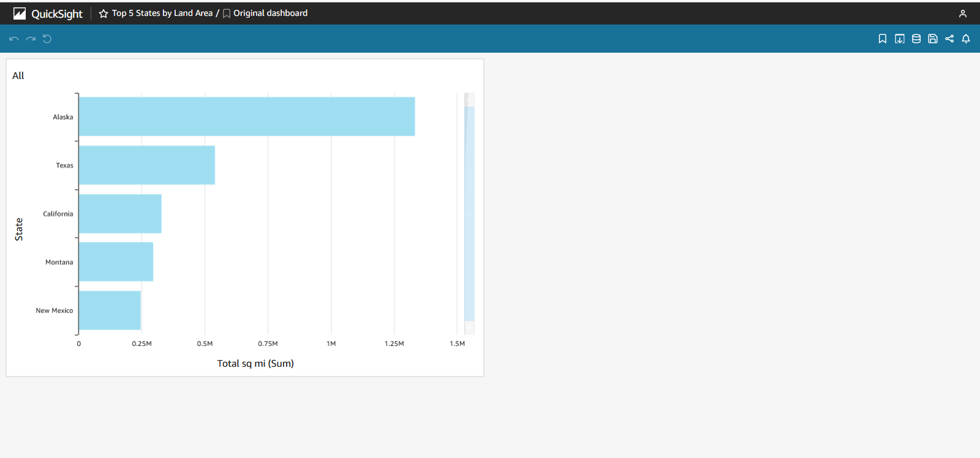The height and width of the screenshot is (458, 980).
Task: Click the Export download icon
Action: pyautogui.click(x=900, y=39)
